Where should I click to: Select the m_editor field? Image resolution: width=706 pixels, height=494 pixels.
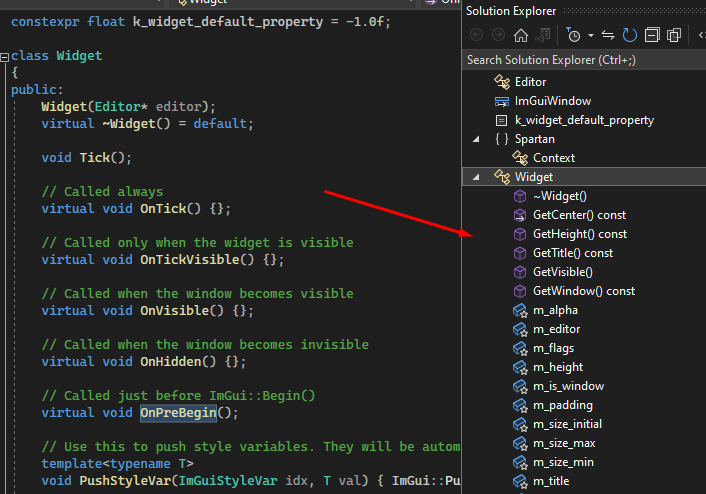[x=557, y=329]
